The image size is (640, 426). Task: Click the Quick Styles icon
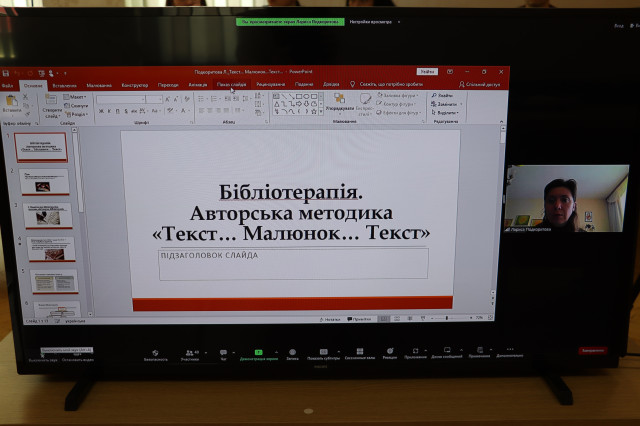click(365, 98)
